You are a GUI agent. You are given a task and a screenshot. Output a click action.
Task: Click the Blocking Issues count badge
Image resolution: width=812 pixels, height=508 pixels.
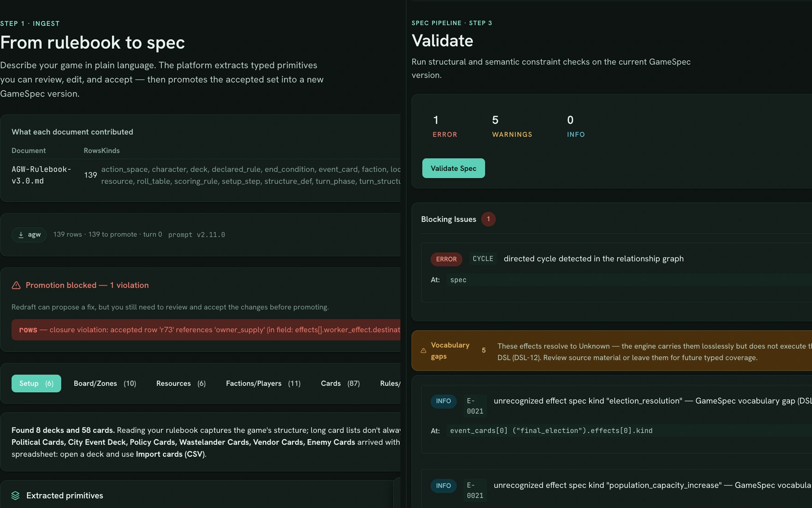coord(488,219)
